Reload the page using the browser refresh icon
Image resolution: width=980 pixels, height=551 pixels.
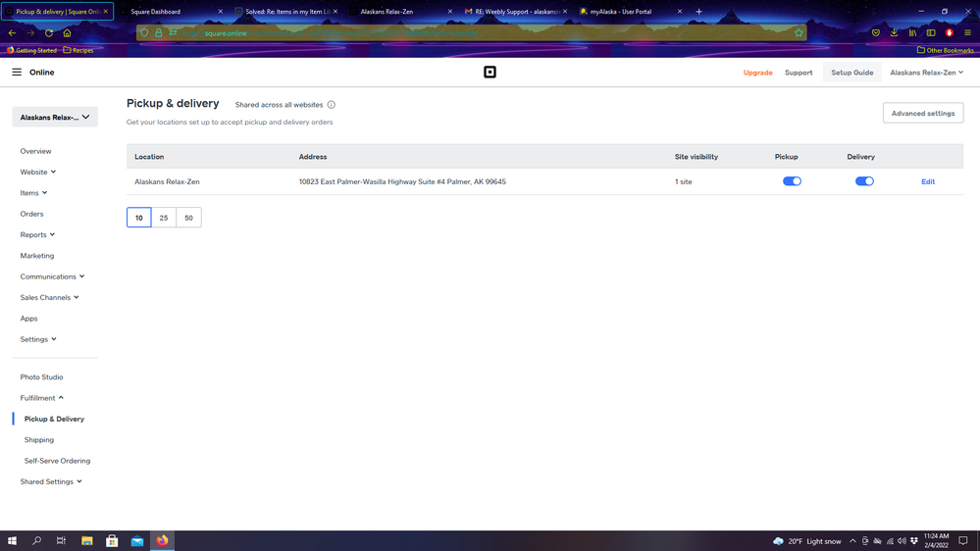[49, 33]
